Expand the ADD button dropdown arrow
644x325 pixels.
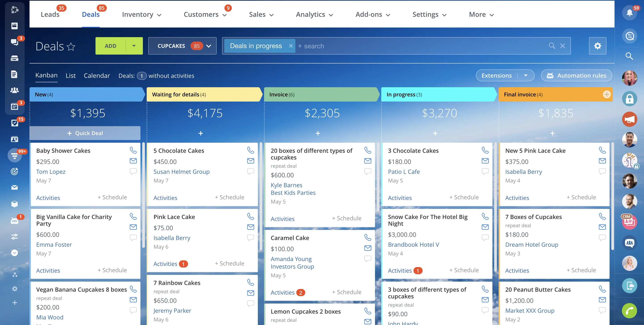tap(134, 46)
